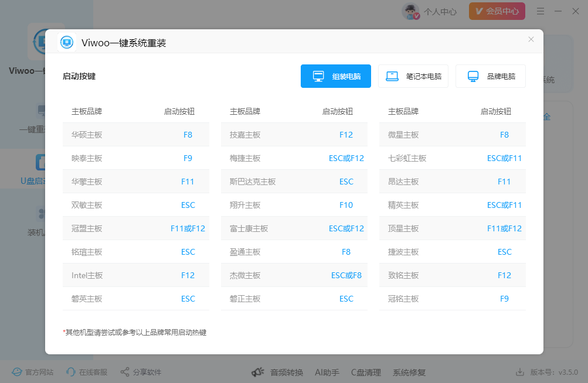Click 磐正主板 row
The image size is (588, 383).
click(x=294, y=299)
